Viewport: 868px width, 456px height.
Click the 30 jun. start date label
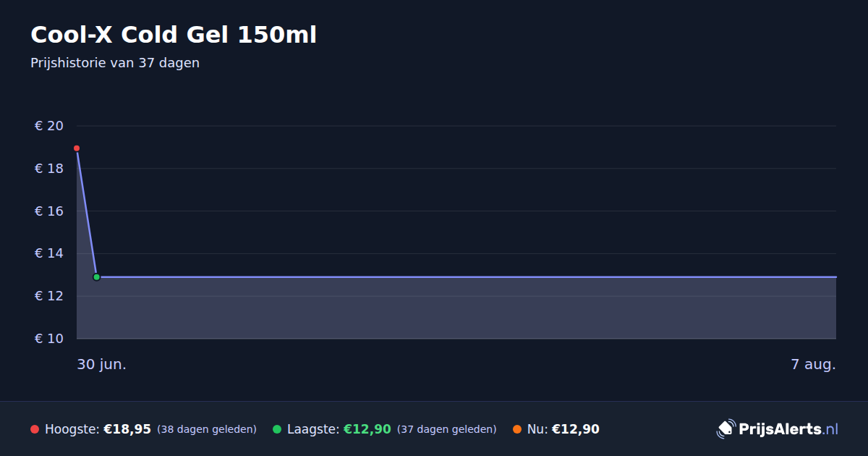tap(102, 365)
